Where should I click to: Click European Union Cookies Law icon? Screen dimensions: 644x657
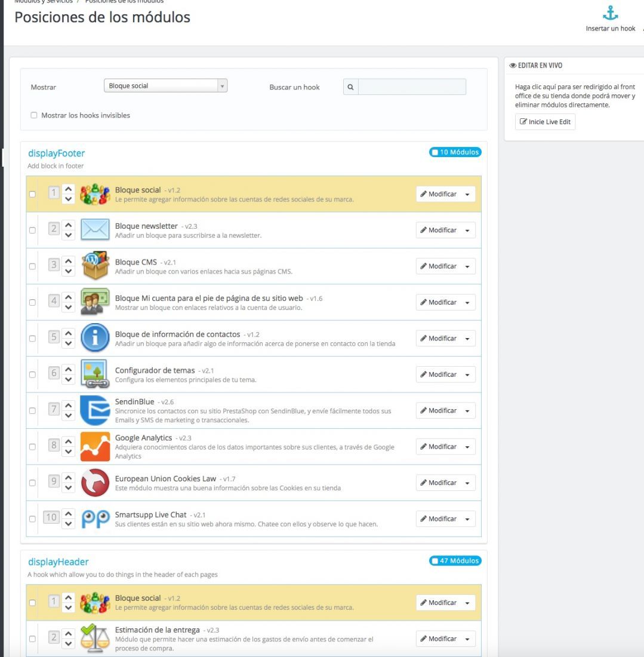point(95,483)
